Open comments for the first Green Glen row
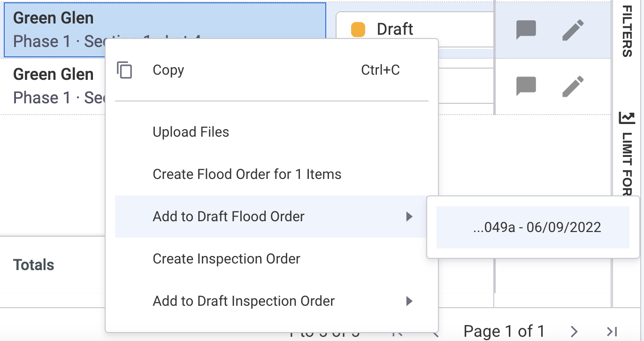Viewport: 644px width, 341px height. click(526, 29)
